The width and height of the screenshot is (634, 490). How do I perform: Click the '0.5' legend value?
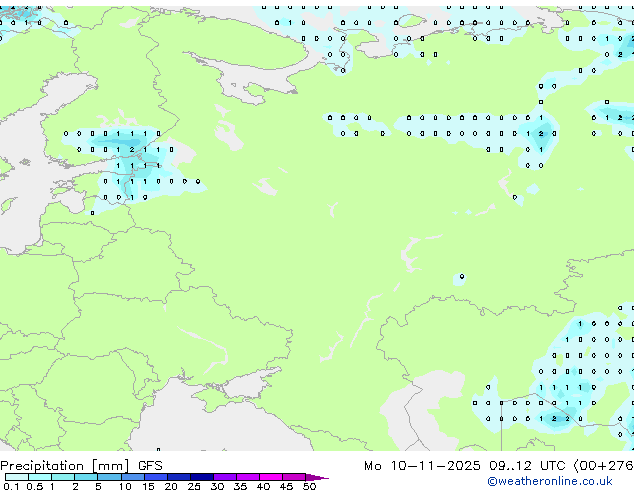(x=35, y=486)
